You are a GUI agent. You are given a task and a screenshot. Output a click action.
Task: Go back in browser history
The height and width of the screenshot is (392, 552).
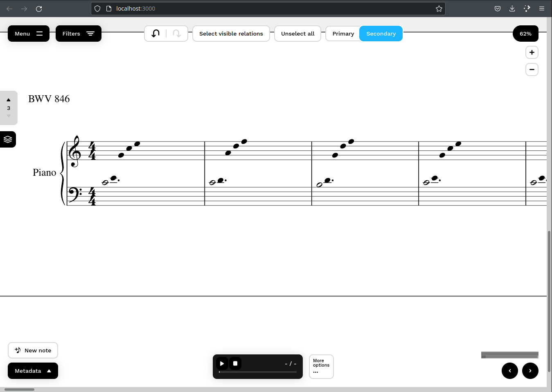point(9,9)
